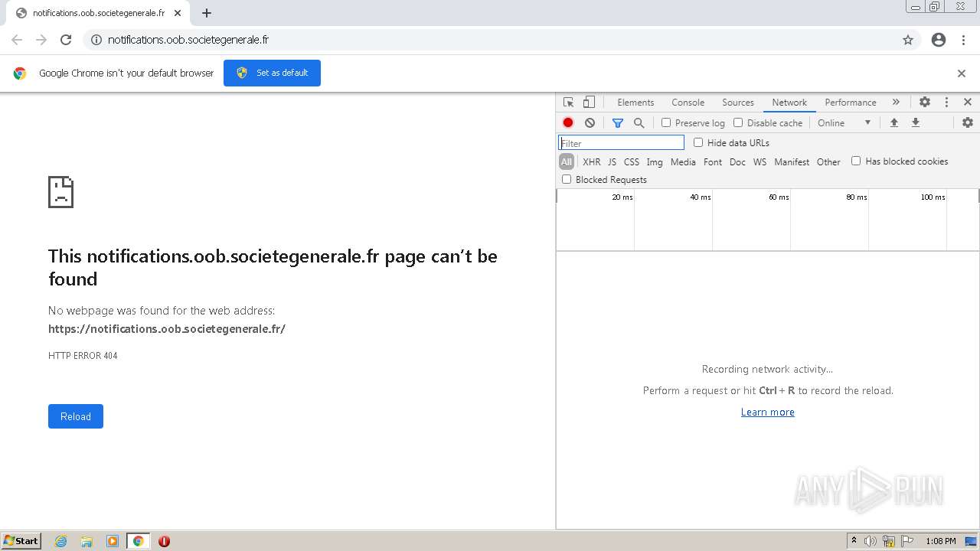Filter requests by Font
This screenshot has height=551, width=980.
tap(713, 161)
